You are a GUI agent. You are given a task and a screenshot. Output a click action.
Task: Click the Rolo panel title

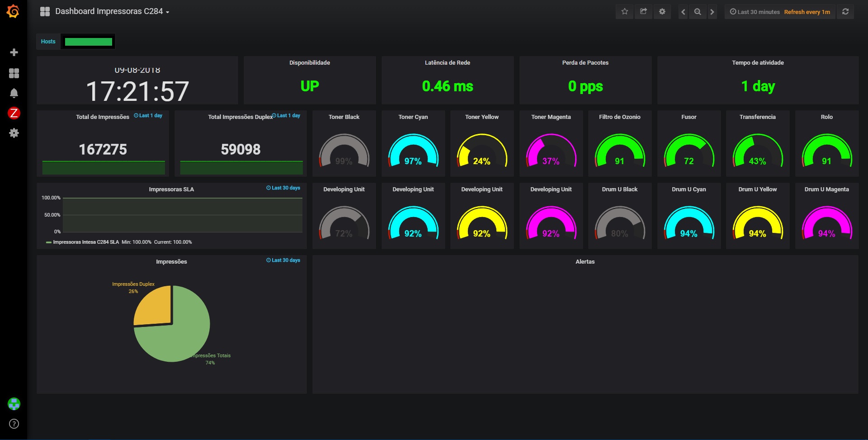827,117
